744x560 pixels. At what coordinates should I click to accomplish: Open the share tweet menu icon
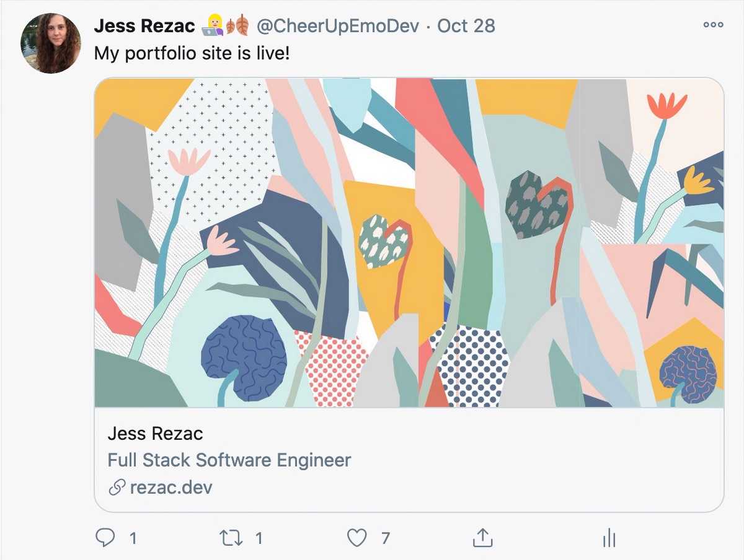pos(482,538)
